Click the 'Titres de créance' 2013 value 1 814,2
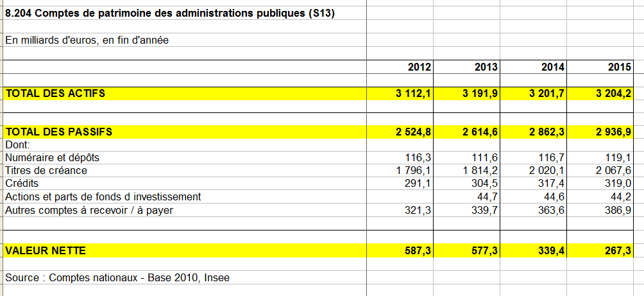The width and height of the screenshot is (644, 296). [x=480, y=171]
